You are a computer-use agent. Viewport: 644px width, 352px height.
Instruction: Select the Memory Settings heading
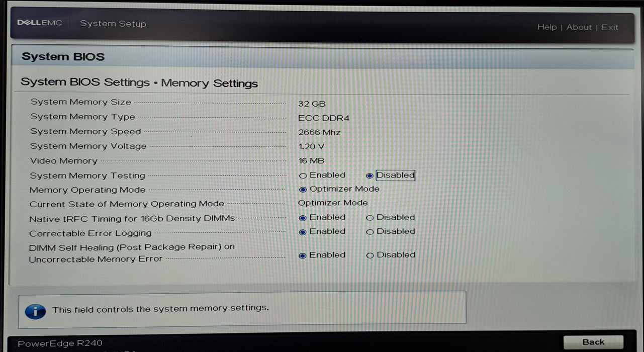[210, 83]
